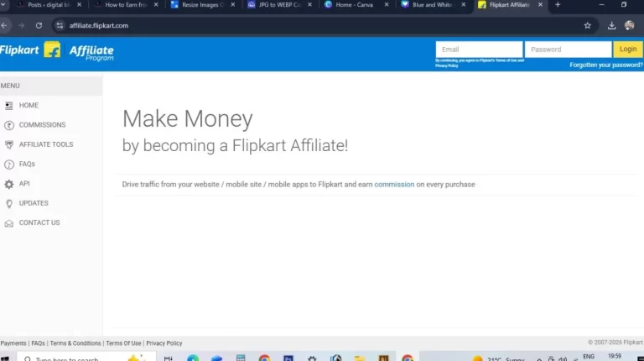The height and width of the screenshot is (361, 644).
Task: Open Settings gear on the taskbar
Action: pyautogui.click(x=312, y=358)
